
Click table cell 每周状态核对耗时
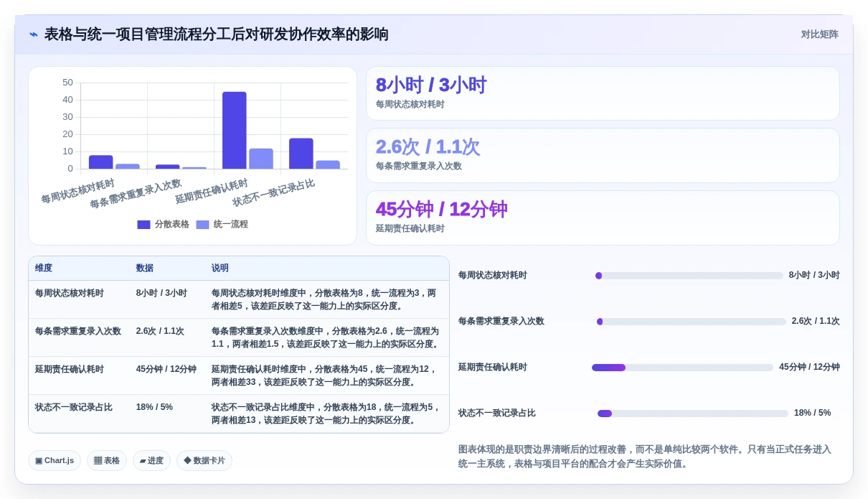[x=70, y=293]
